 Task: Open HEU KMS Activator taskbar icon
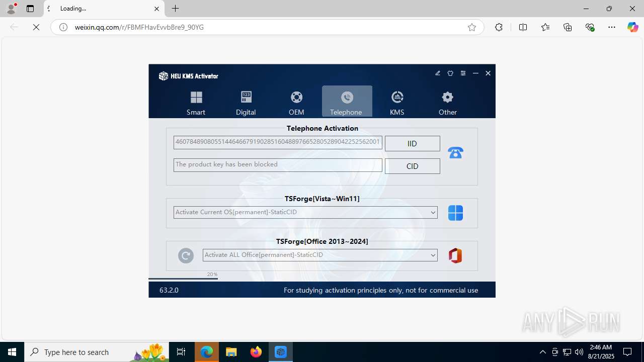(x=281, y=352)
